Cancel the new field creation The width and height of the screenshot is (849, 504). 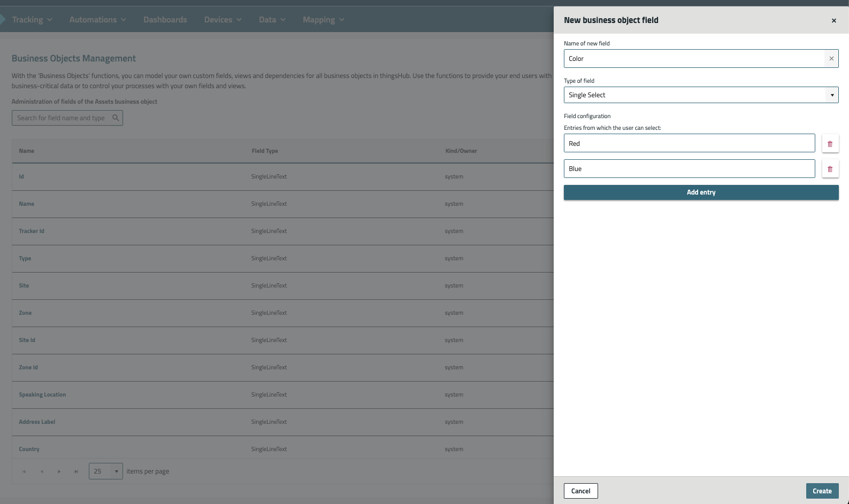pyautogui.click(x=580, y=491)
